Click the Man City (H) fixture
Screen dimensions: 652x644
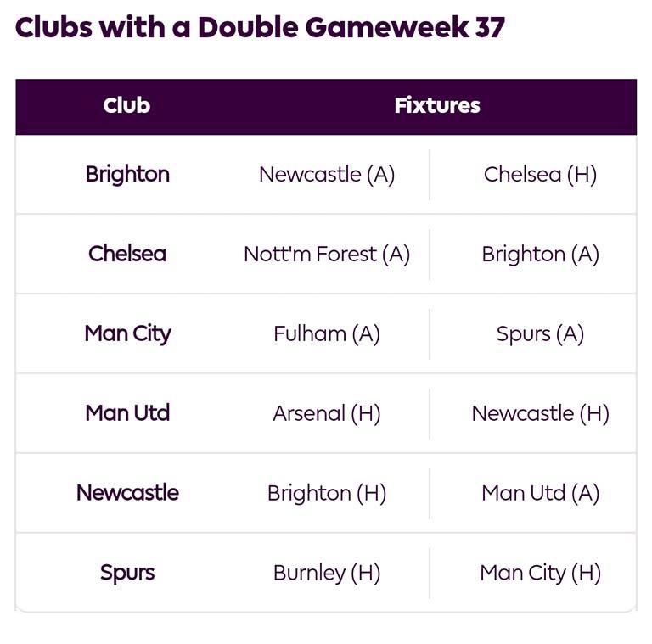coord(540,574)
